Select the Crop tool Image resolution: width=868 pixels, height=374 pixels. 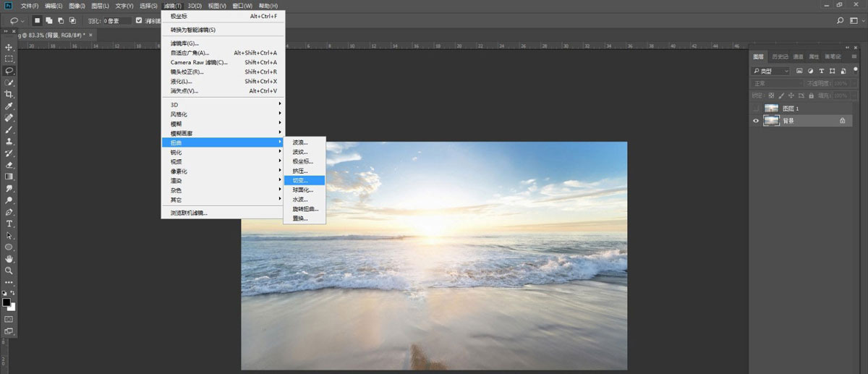click(x=9, y=94)
